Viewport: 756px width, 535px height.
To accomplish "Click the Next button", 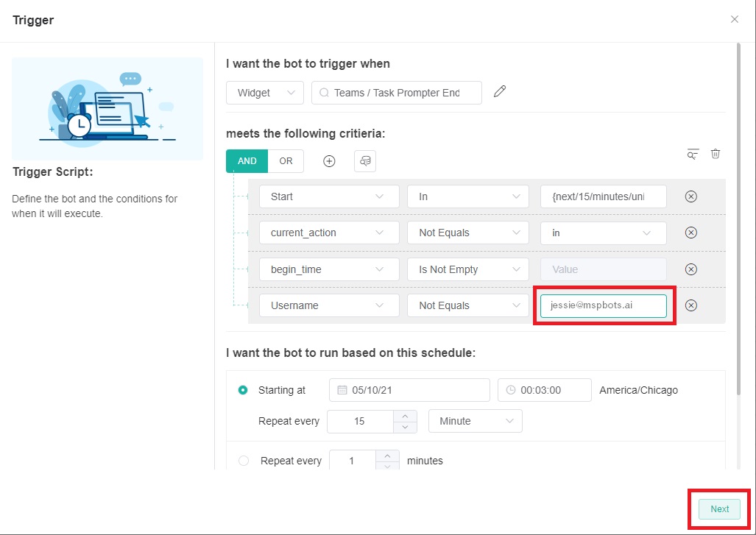I will 719,509.
